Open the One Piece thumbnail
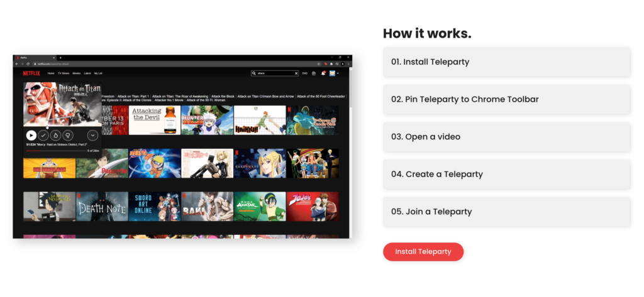Image resolution: width=644 pixels, height=297 pixels. [x=313, y=163]
